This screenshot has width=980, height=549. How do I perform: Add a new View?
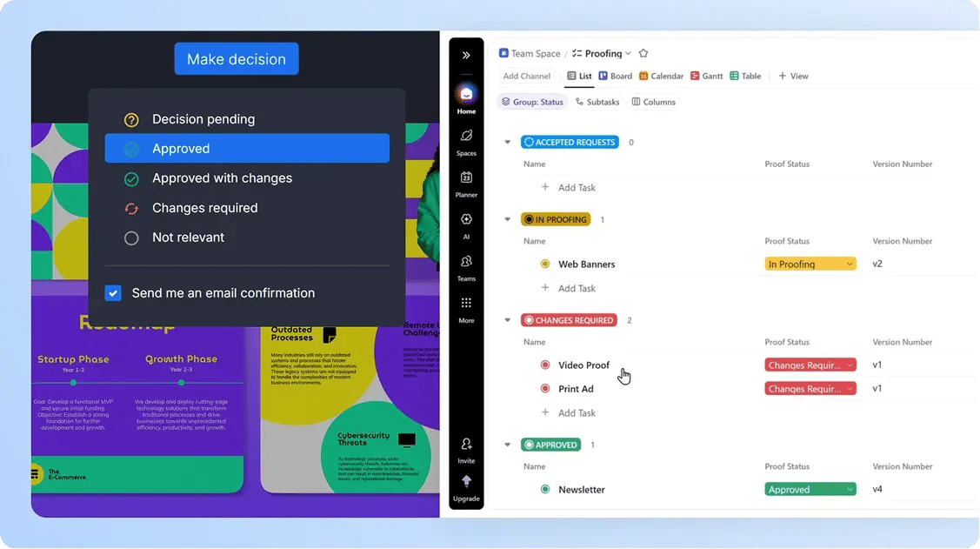(x=793, y=77)
